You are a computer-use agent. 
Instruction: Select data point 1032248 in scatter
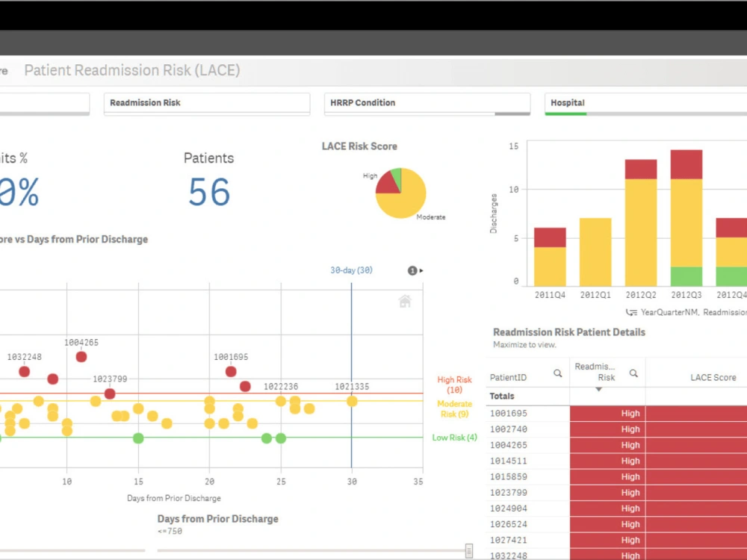point(25,371)
